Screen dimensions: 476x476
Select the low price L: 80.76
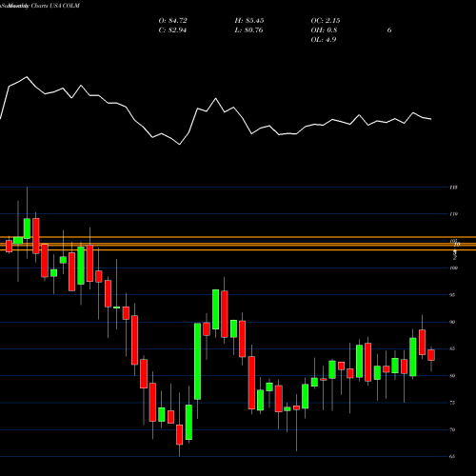click(248, 30)
